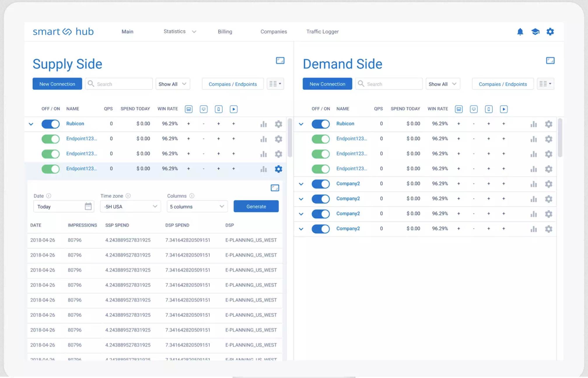
Task: Open calendar icon in Date field
Action: pos(88,206)
